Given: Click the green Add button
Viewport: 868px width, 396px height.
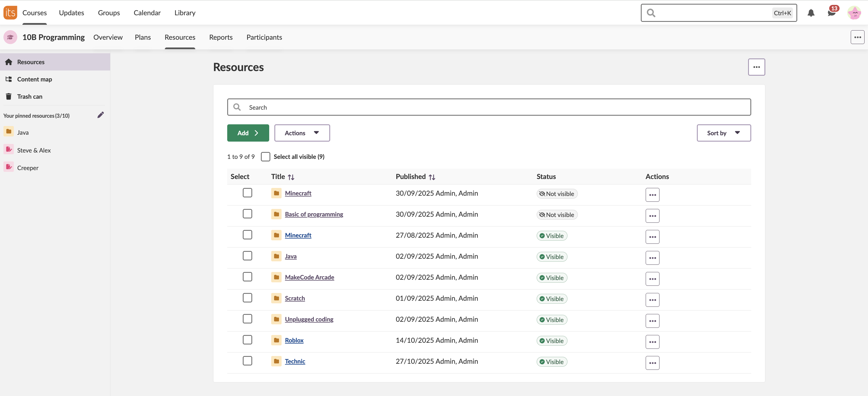Looking at the screenshot, I should (248, 133).
